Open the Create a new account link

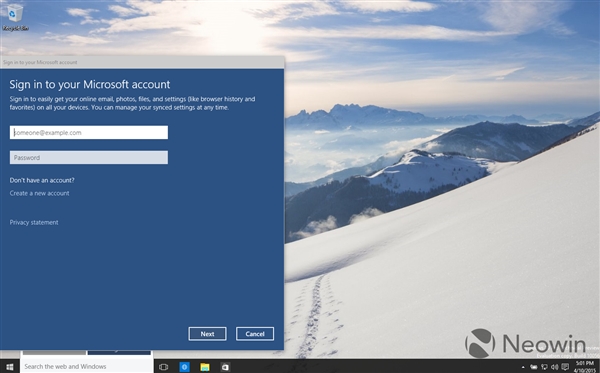point(39,193)
